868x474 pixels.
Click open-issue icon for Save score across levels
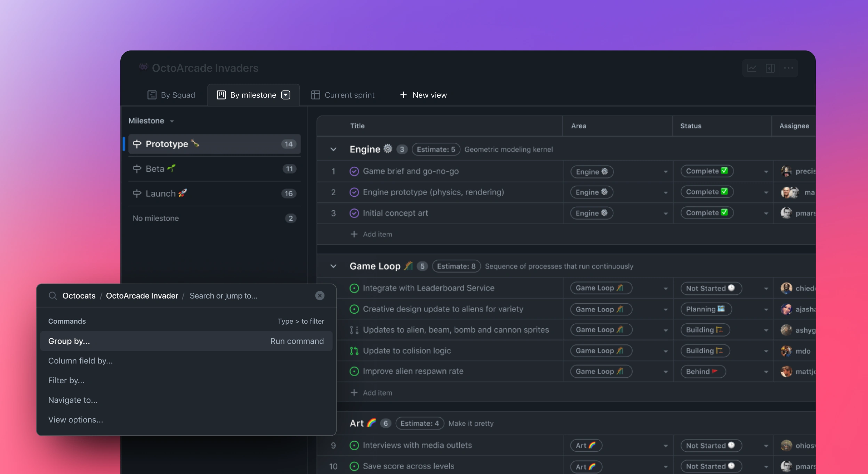(x=354, y=466)
